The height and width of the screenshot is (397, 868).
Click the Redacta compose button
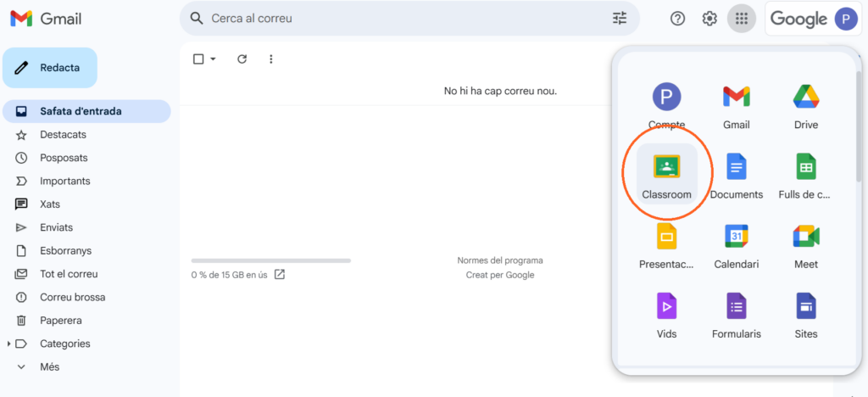coord(50,68)
